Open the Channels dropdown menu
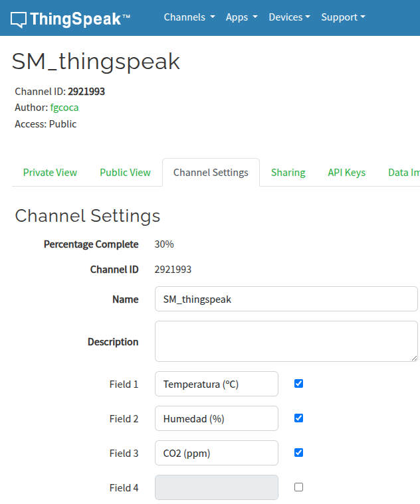420x504 pixels. (x=189, y=17)
